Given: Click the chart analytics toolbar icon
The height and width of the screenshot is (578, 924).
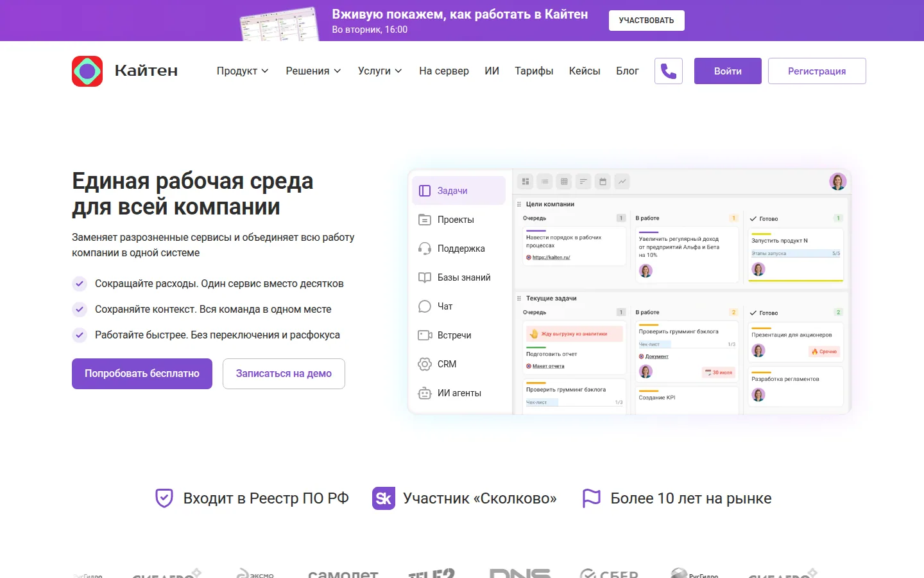Looking at the screenshot, I should [622, 182].
